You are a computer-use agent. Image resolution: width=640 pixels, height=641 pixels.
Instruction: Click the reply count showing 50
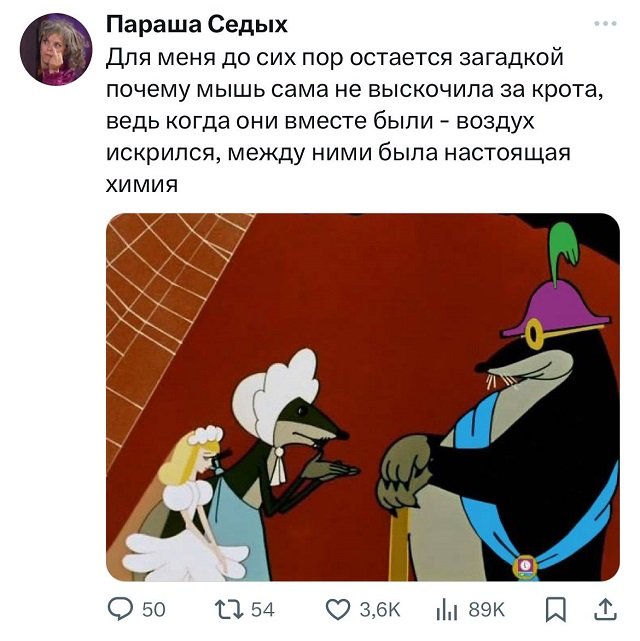tap(154, 610)
